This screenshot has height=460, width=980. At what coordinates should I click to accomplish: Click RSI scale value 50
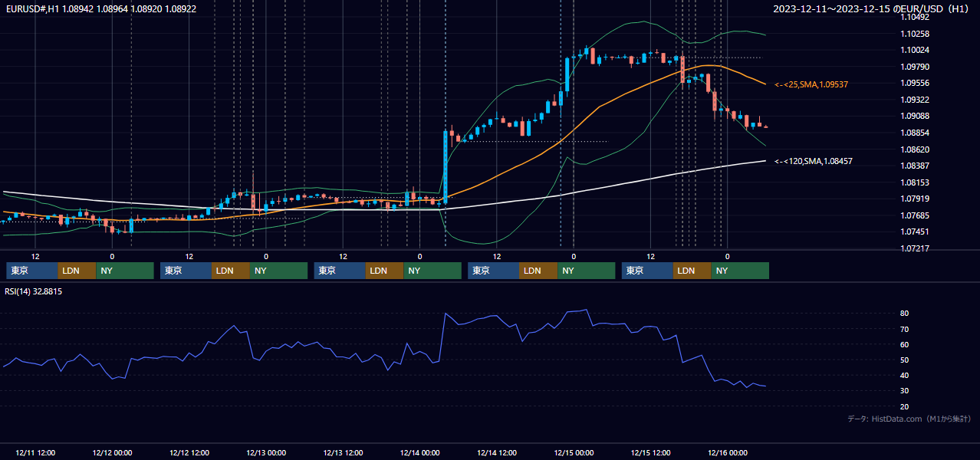coord(905,360)
